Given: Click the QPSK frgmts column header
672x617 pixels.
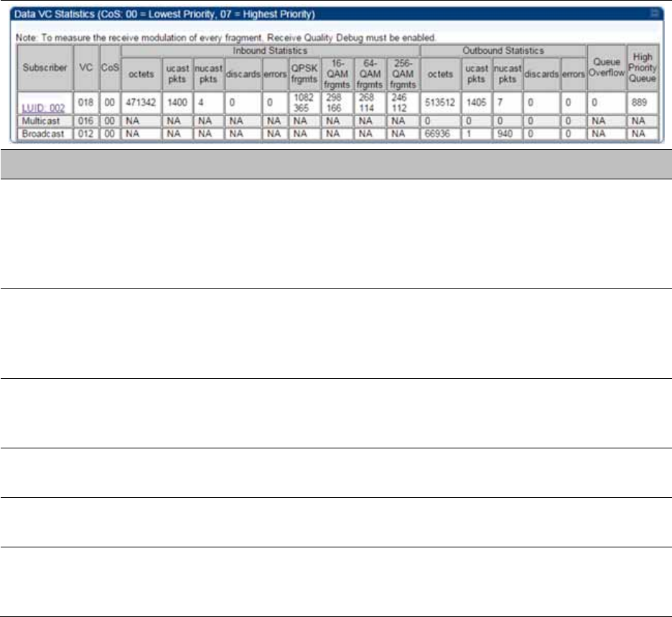Looking at the screenshot, I should (x=304, y=74).
